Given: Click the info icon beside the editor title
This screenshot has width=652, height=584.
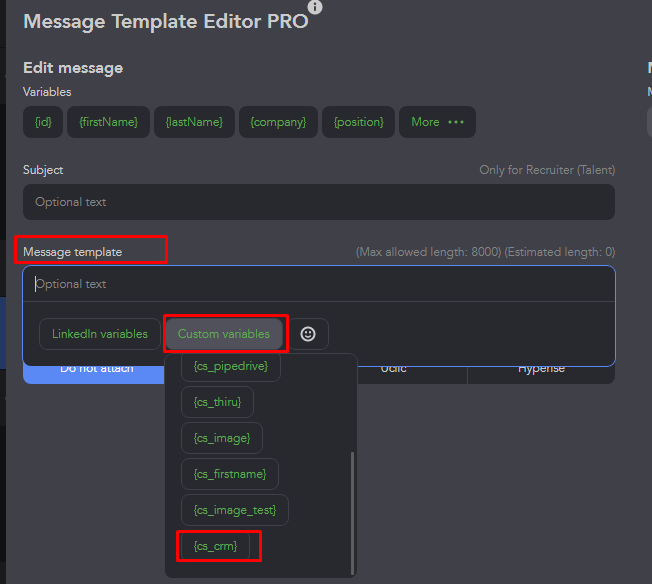Looking at the screenshot, I should (315, 8).
